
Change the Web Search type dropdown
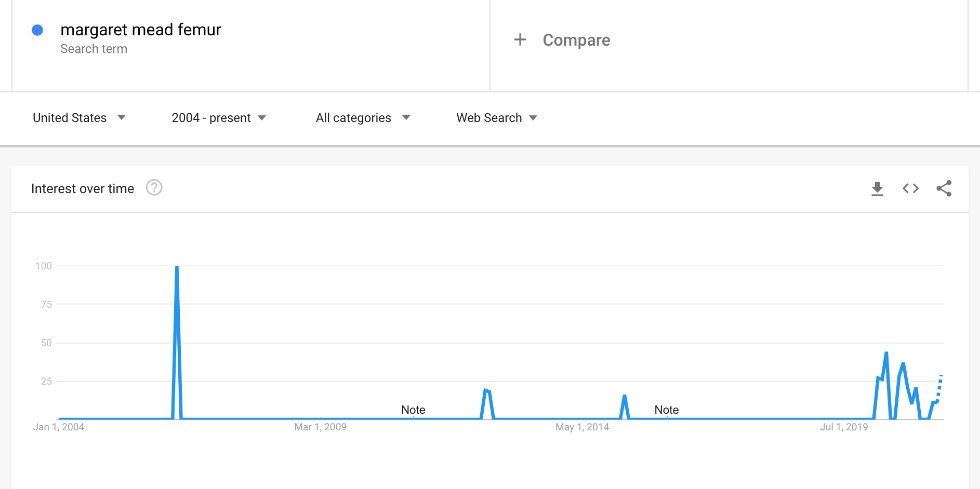(x=497, y=118)
